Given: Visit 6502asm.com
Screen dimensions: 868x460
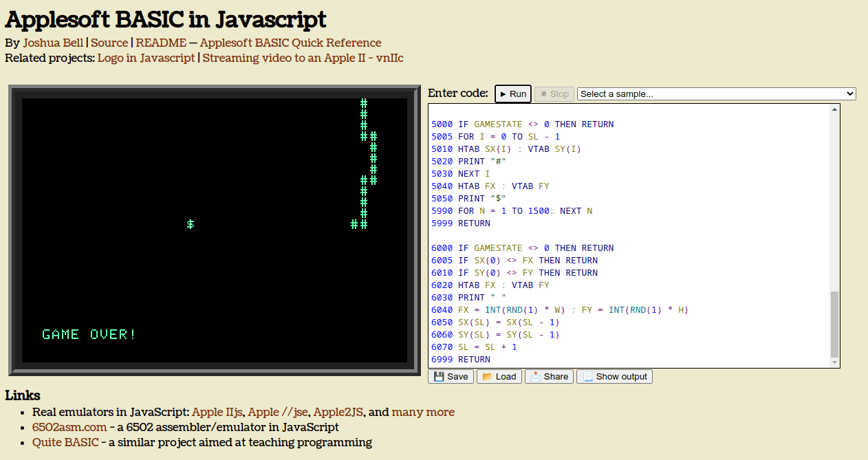Looking at the screenshot, I should pyautogui.click(x=69, y=427).
